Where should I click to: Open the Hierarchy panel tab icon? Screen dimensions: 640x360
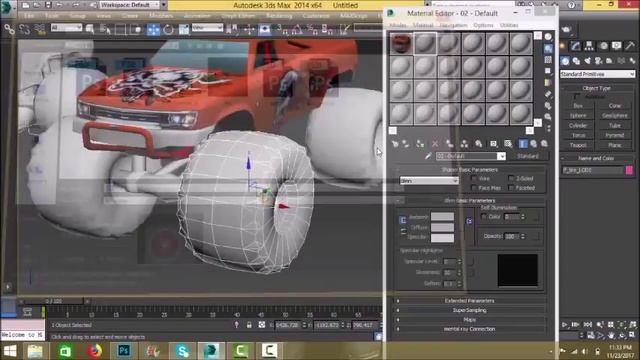pyautogui.click(x=589, y=46)
